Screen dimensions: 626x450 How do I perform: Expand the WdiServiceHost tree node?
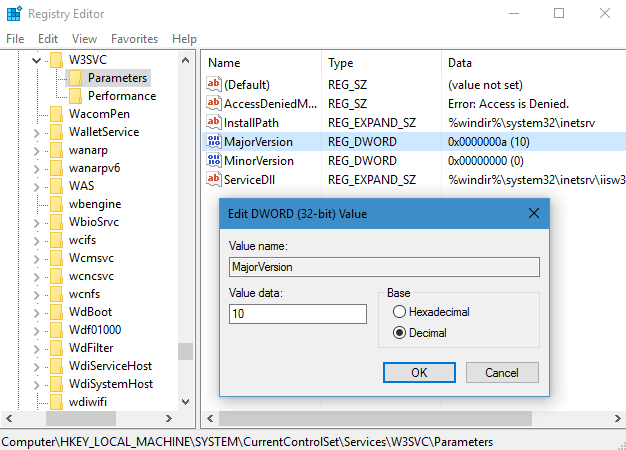click(x=38, y=366)
